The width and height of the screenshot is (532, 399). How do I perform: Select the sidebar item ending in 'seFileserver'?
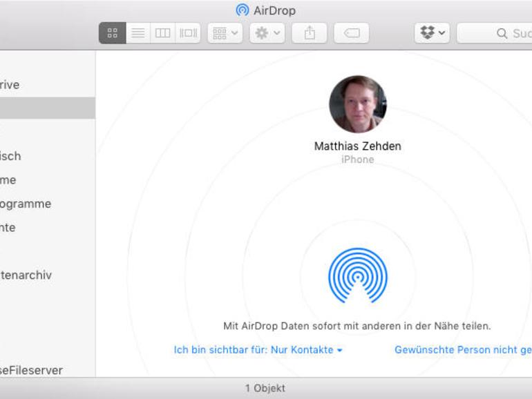coord(48,369)
